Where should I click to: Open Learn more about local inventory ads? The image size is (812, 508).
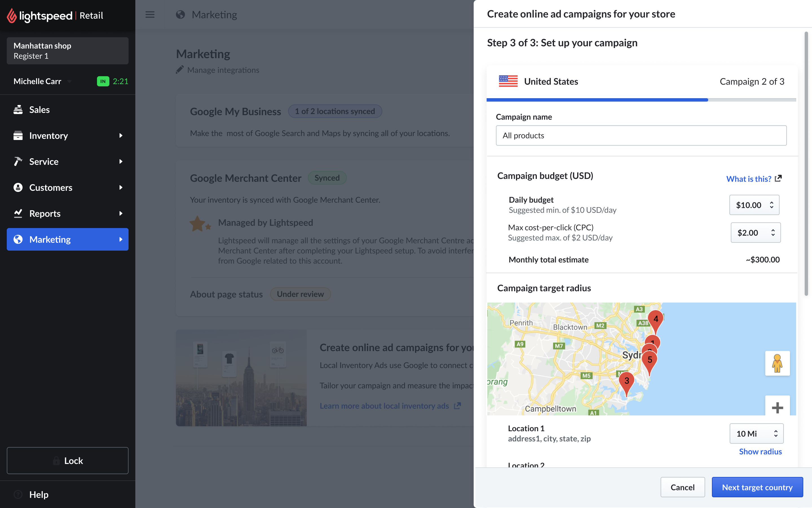click(x=384, y=406)
